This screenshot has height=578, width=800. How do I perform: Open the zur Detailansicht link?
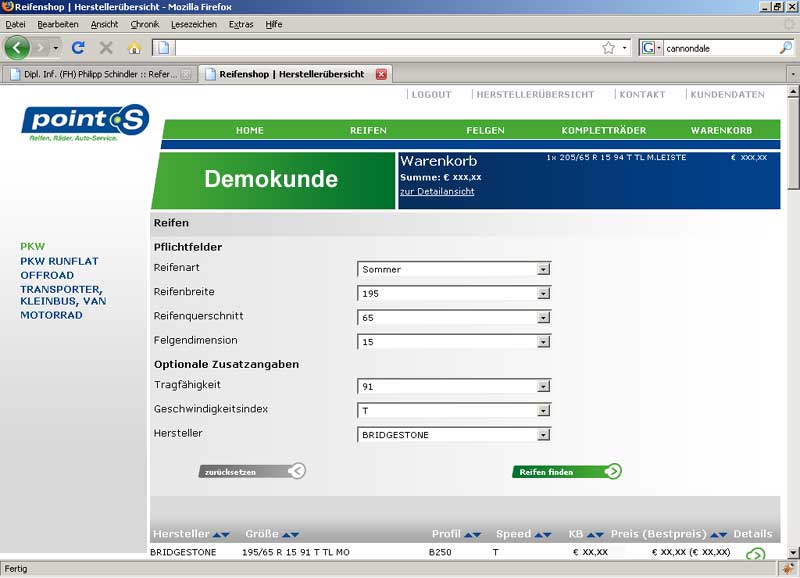(437, 191)
